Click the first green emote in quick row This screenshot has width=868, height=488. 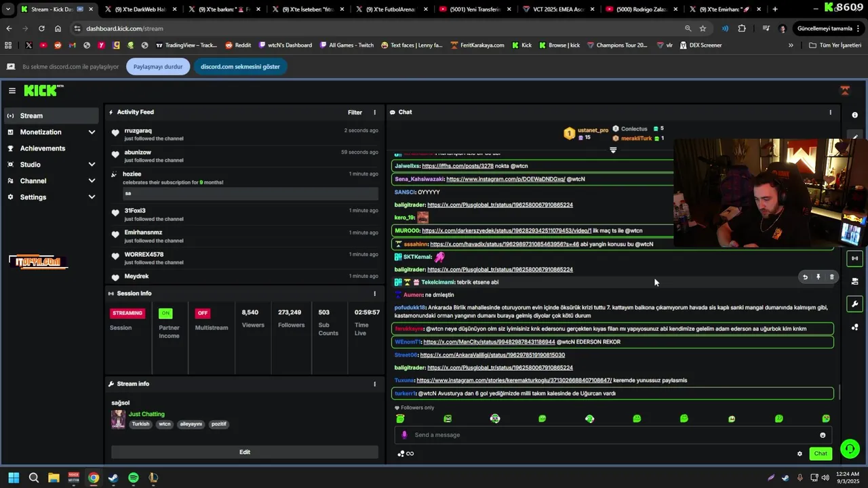coord(400,419)
